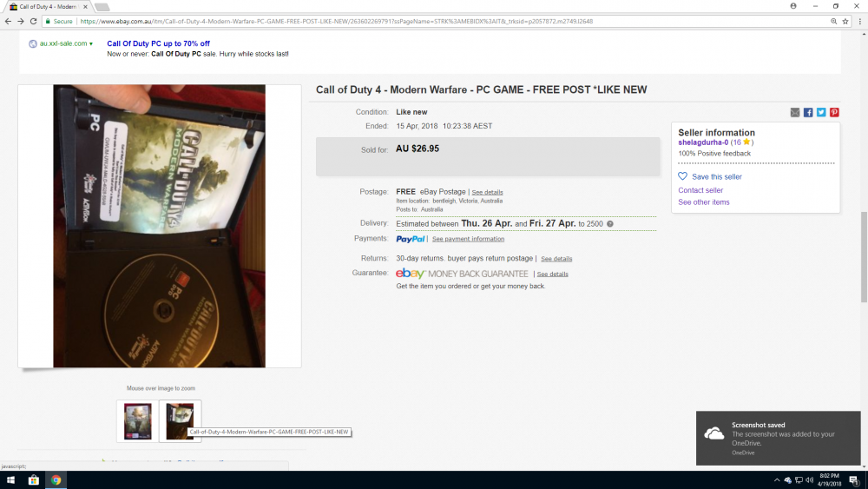Reload the page with the refresh icon
The width and height of the screenshot is (868, 489).
click(33, 21)
